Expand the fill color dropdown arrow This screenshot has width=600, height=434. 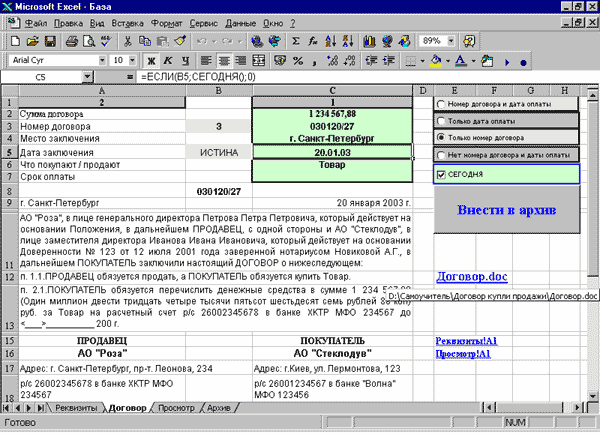point(448,61)
